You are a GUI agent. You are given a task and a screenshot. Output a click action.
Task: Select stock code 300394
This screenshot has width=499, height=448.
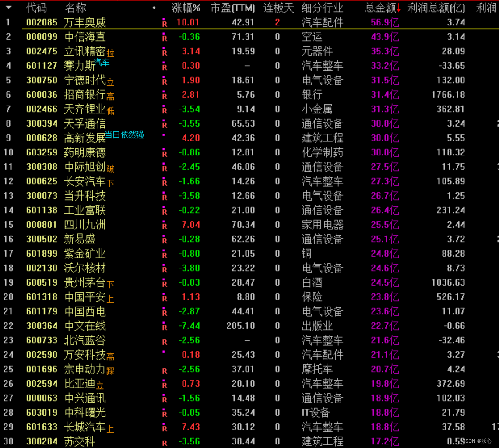[x=42, y=123]
